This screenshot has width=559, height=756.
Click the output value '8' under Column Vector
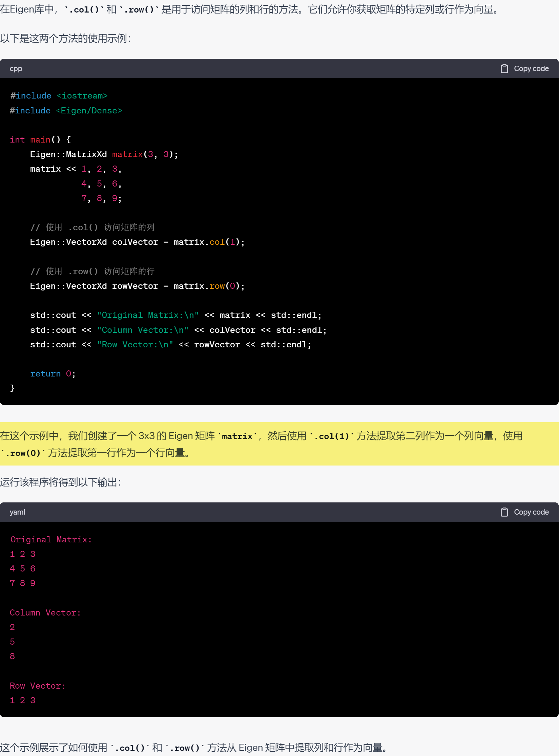(12, 656)
